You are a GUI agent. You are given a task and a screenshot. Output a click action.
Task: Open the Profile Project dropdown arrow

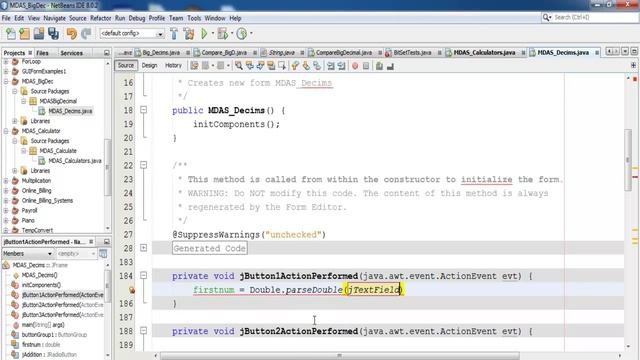coord(251,33)
